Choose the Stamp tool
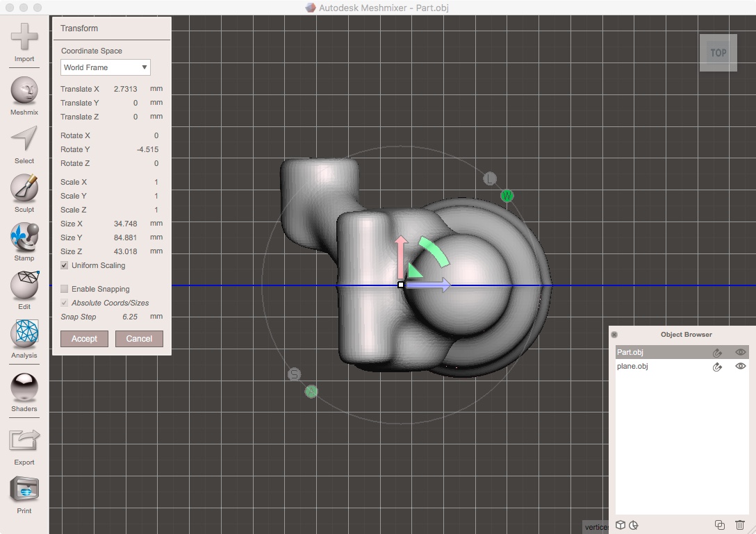 click(24, 238)
